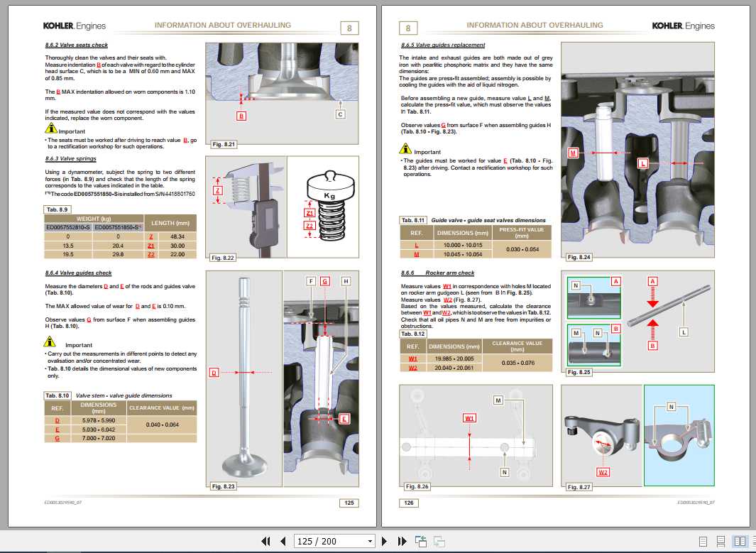Screen dimensions: 756x553
Task: Go to the previous page
Action: (x=283, y=541)
